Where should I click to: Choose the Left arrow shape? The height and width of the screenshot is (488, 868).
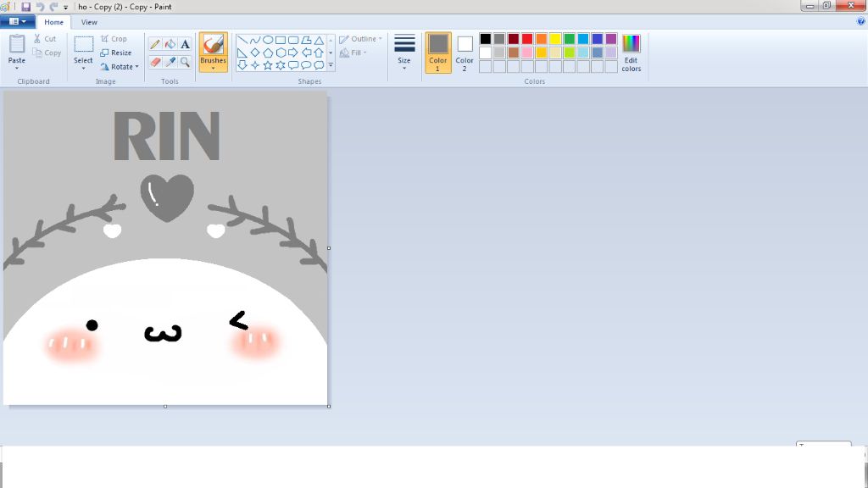point(306,53)
